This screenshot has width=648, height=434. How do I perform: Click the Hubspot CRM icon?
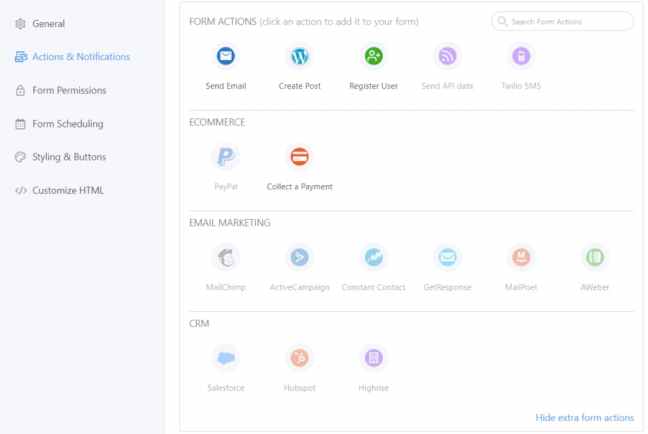tap(299, 358)
